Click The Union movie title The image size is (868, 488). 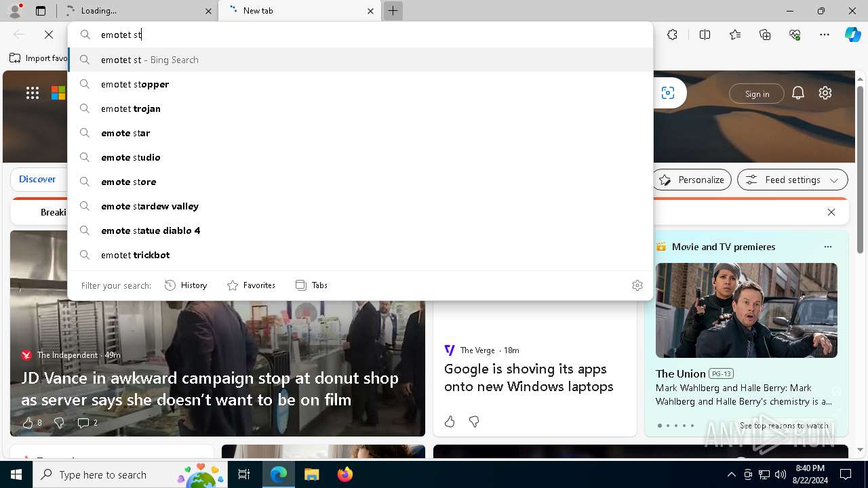coord(680,373)
